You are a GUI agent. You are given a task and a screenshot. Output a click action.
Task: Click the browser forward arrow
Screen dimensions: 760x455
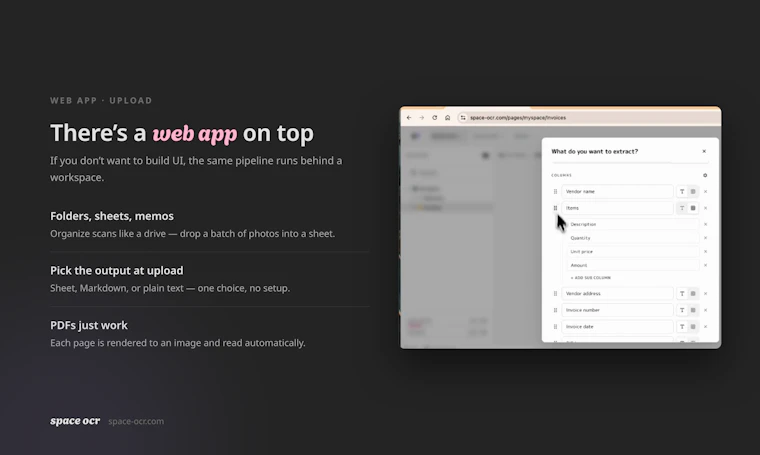422,118
